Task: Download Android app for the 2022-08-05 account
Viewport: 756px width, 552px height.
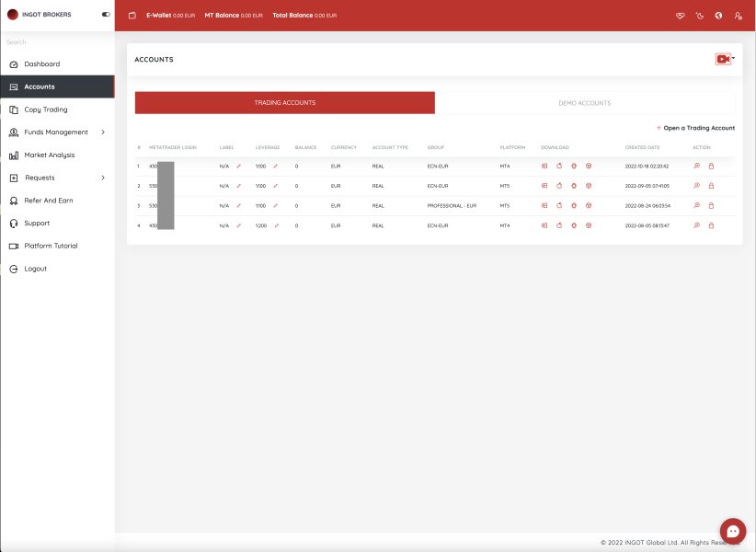Action: point(574,225)
